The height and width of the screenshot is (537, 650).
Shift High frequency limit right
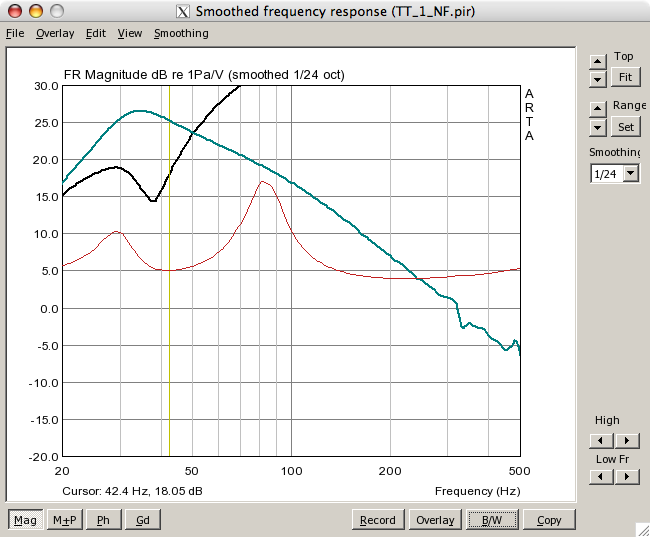point(626,440)
